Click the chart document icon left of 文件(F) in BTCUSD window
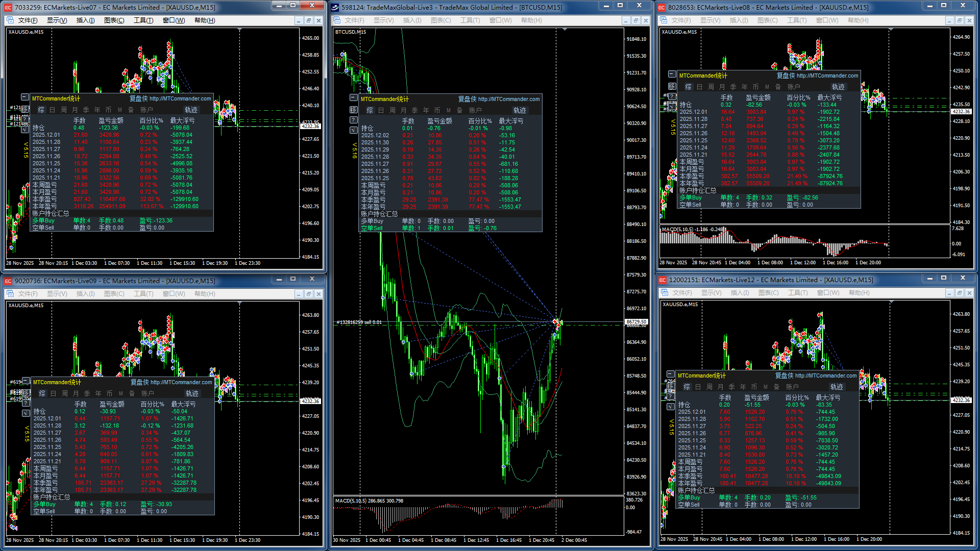Image resolution: width=980 pixels, height=551 pixels. coord(337,20)
